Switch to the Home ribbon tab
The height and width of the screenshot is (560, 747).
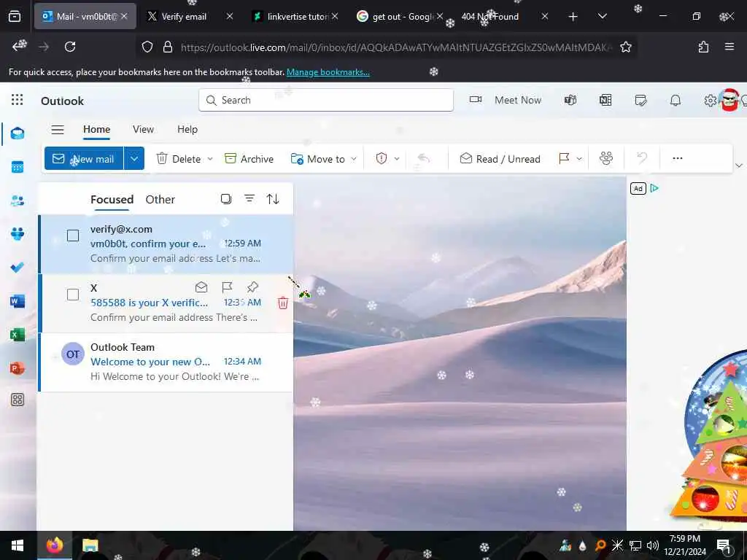97,130
